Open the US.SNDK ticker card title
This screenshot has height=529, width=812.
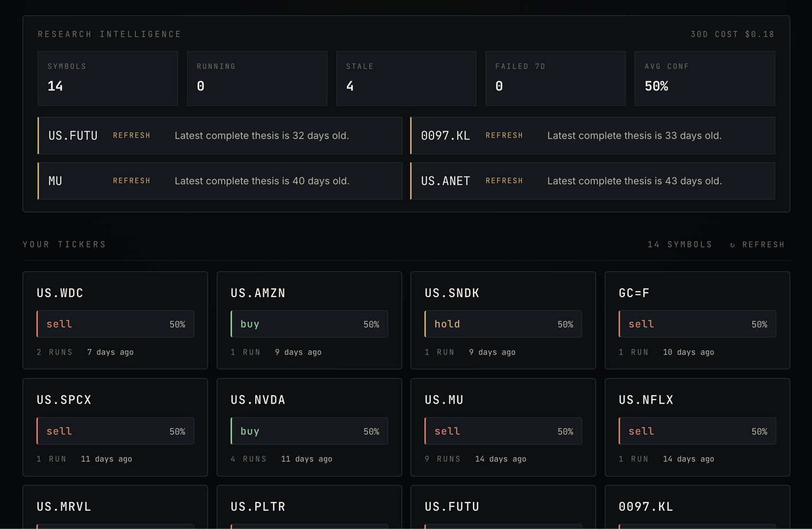click(x=452, y=293)
